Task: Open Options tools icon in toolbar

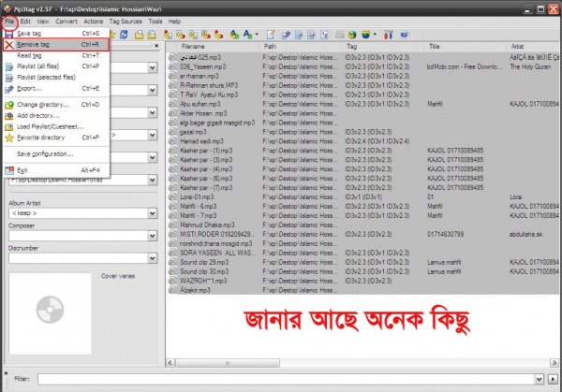Action: [x=388, y=35]
